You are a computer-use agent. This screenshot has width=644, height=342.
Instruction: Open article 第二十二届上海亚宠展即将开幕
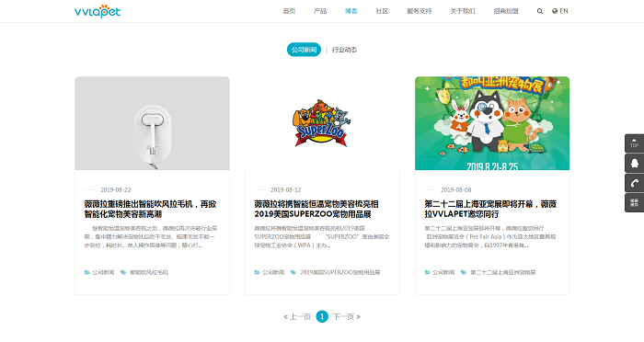tap(490, 209)
